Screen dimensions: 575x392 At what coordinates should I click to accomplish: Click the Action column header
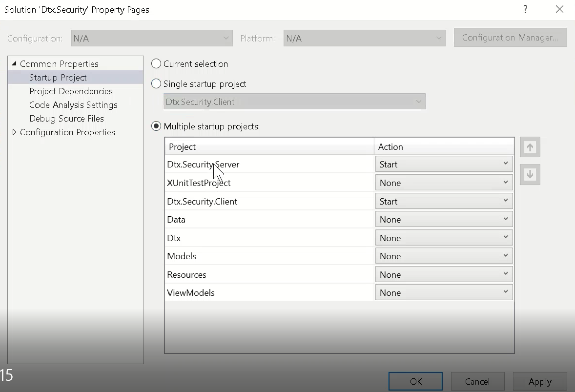click(x=444, y=146)
